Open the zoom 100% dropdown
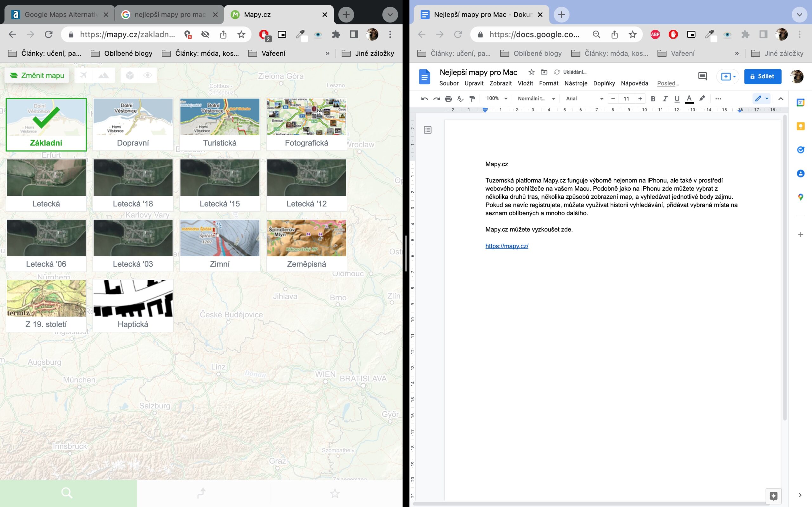Screen dimensions: 812x507 pyautogui.click(x=497, y=99)
